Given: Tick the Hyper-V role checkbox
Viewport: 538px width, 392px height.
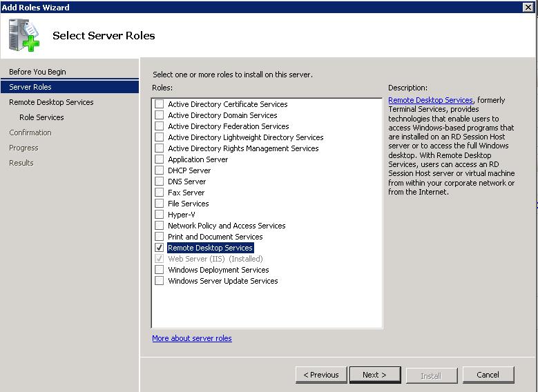Looking at the screenshot, I should pyautogui.click(x=160, y=215).
